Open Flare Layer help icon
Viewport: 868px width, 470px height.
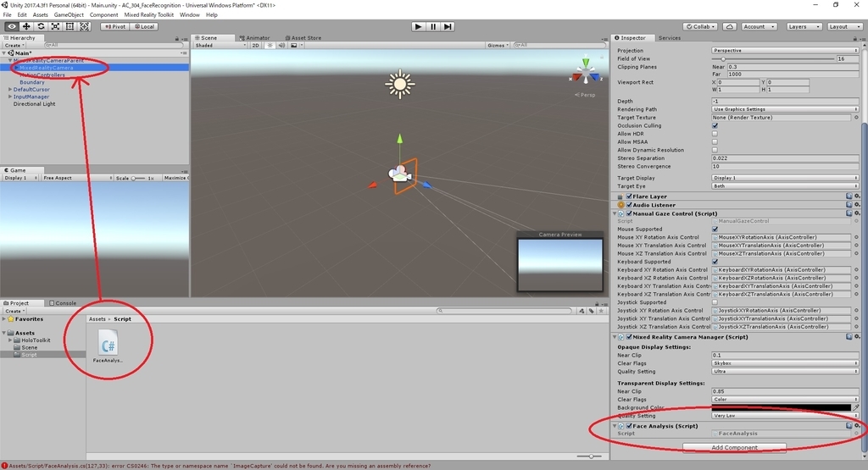[849, 196]
